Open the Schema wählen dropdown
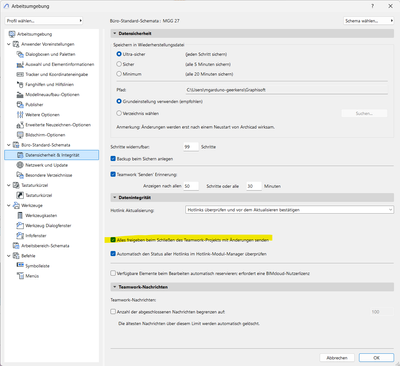 pos(369,21)
